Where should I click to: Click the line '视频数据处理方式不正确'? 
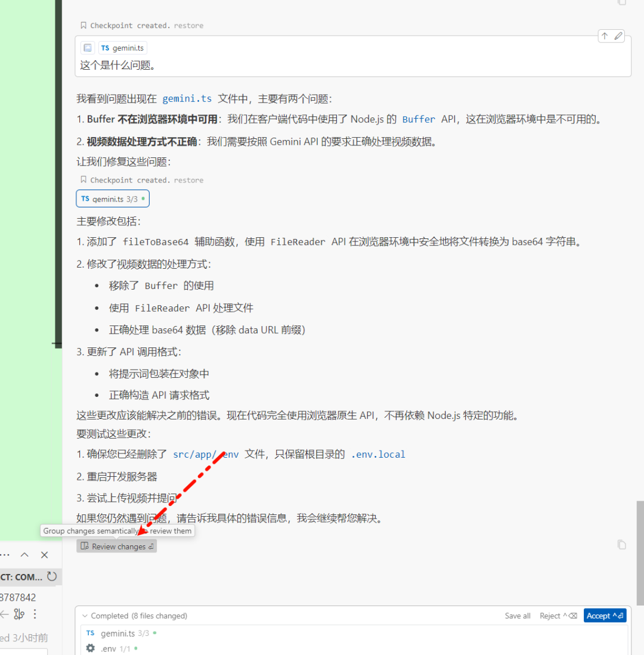(142, 142)
